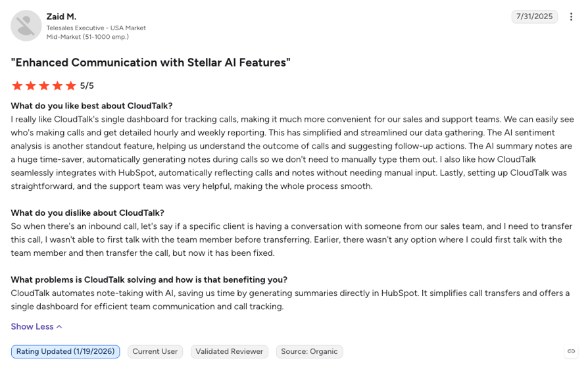Click the Rating Updated (1/19/2026) badge
This screenshot has width=588, height=369.
(x=65, y=351)
